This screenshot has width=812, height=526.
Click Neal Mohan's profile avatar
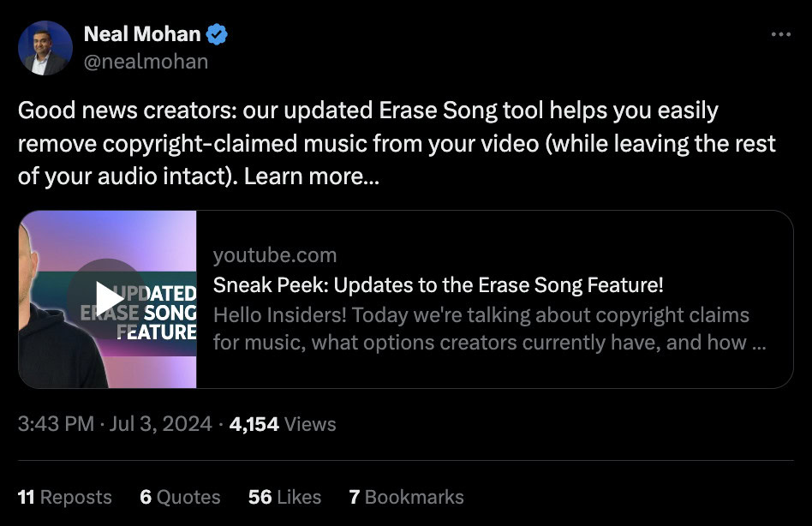[45, 48]
